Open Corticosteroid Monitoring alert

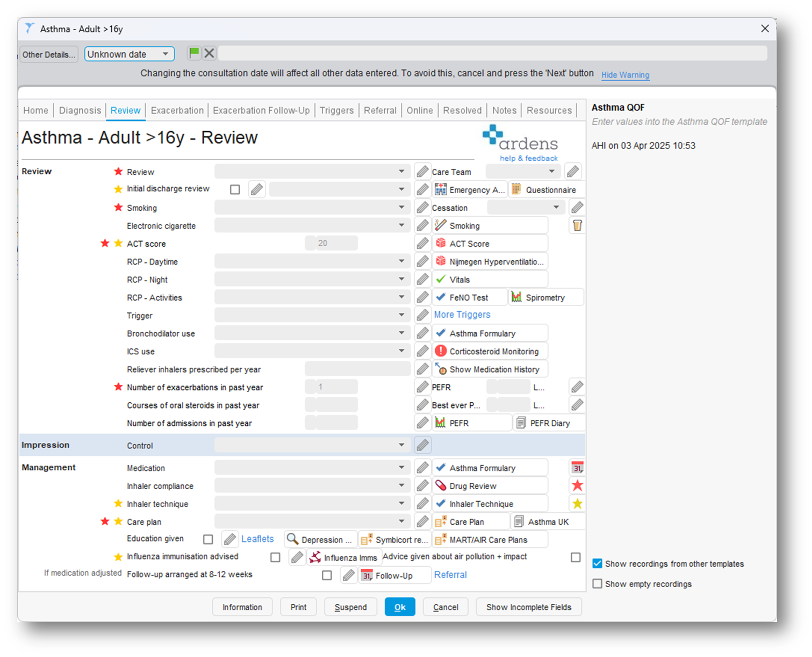pyautogui.click(x=490, y=352)
